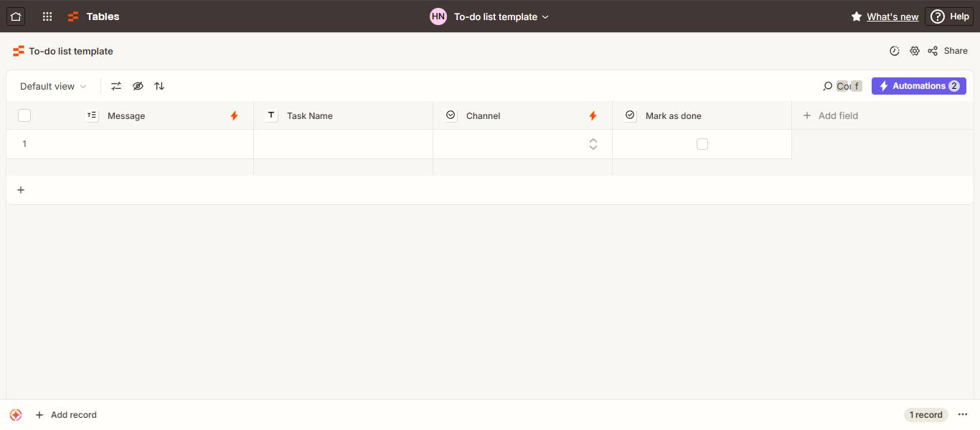This screenshot has height=430, width=980.
Task: Open the more options ellipsis menu
Action: 963,415
